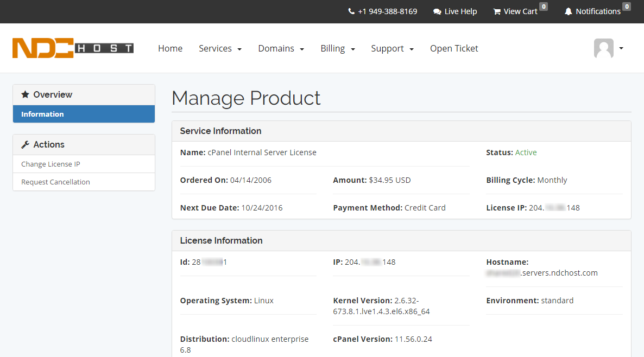The image size is (644, 357).
Task: Click the Change License IP link
Action: coord(50,164)
